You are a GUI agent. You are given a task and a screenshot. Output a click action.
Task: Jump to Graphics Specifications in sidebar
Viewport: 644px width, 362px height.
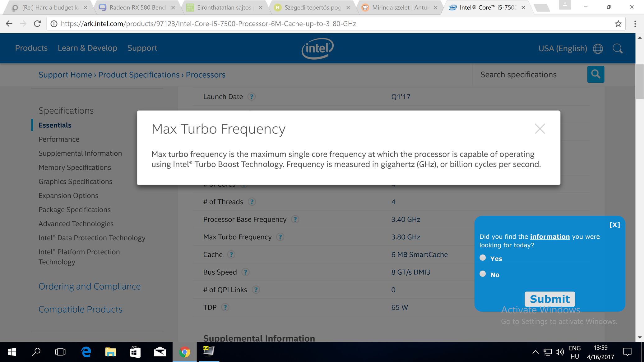pos(75,181)
